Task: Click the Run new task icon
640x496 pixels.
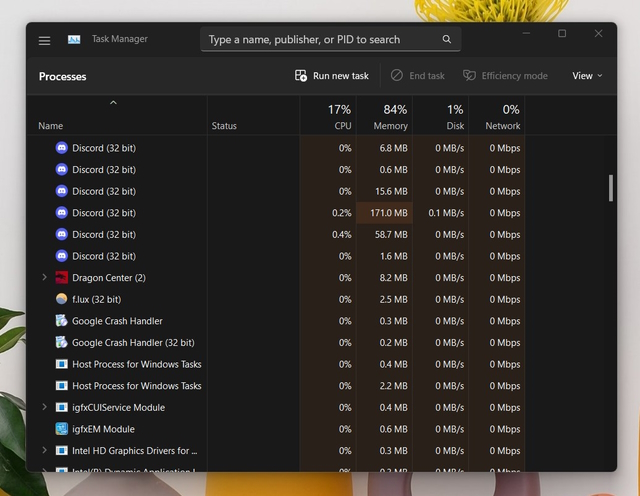Action: (x=301, y=76)
